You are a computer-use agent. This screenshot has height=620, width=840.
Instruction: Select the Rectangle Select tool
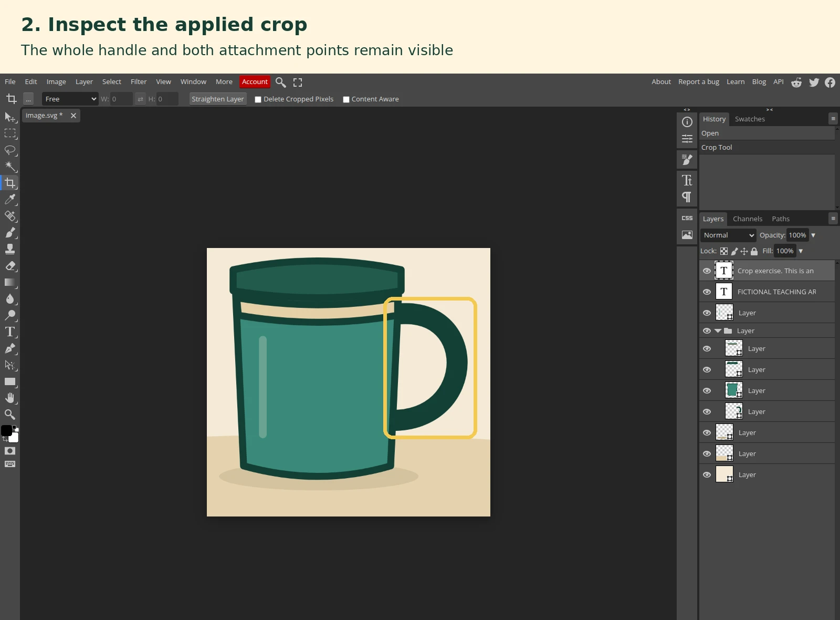[x=10, y=133]
